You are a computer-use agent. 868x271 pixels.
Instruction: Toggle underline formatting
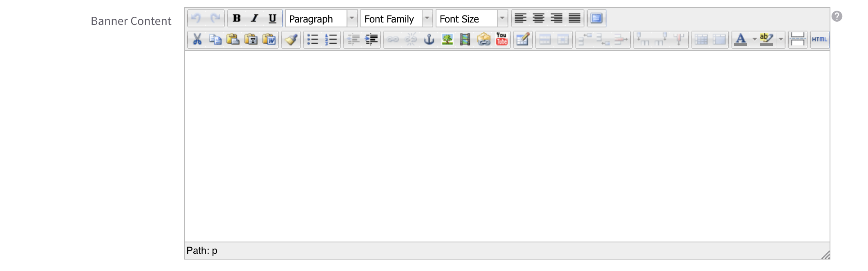click(x=273, y=18)
